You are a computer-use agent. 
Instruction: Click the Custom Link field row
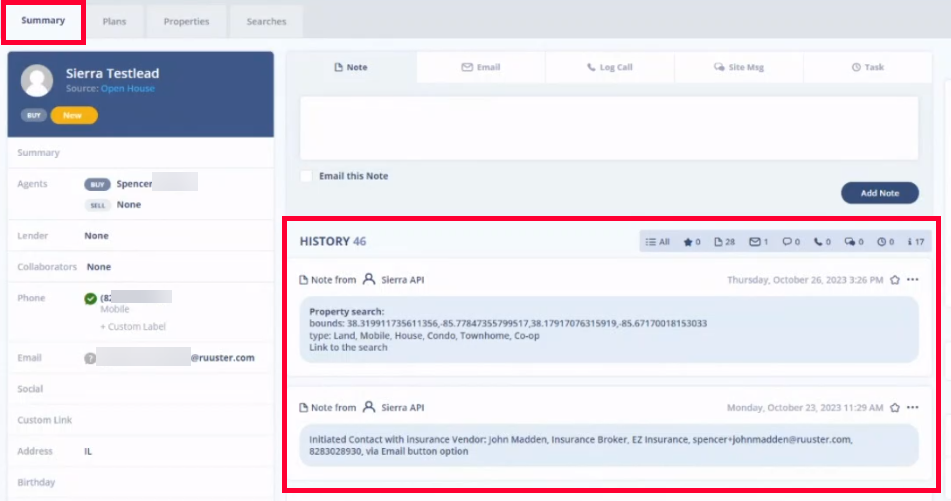[x=141, y=420]
